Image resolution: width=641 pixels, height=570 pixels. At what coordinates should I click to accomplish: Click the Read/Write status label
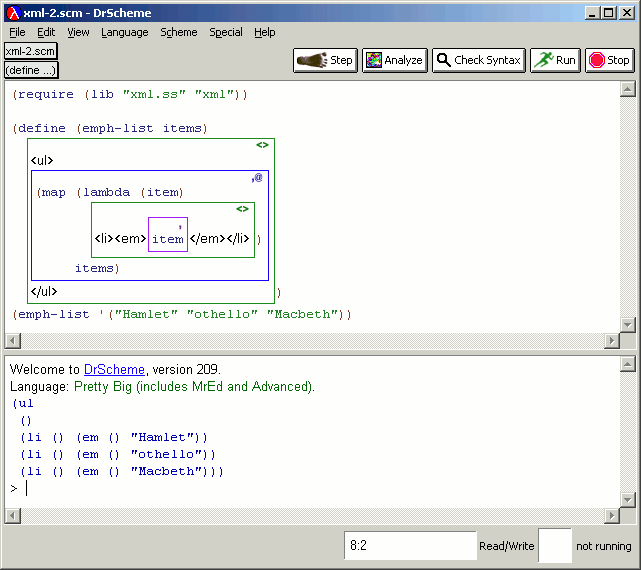[x=507, y=546]
